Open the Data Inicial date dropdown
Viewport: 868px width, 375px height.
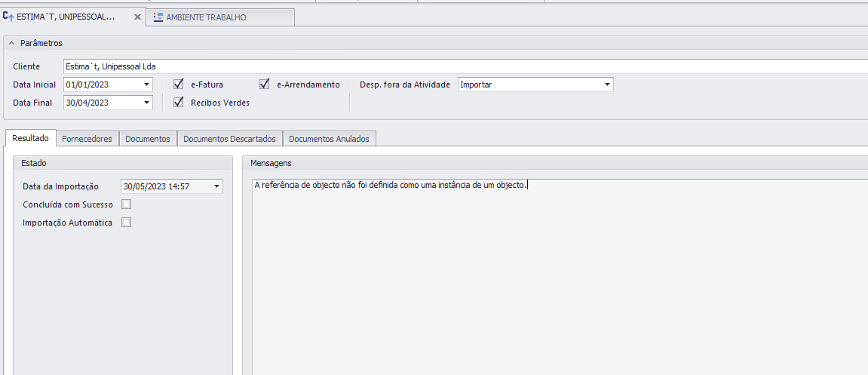pos(146,85)
